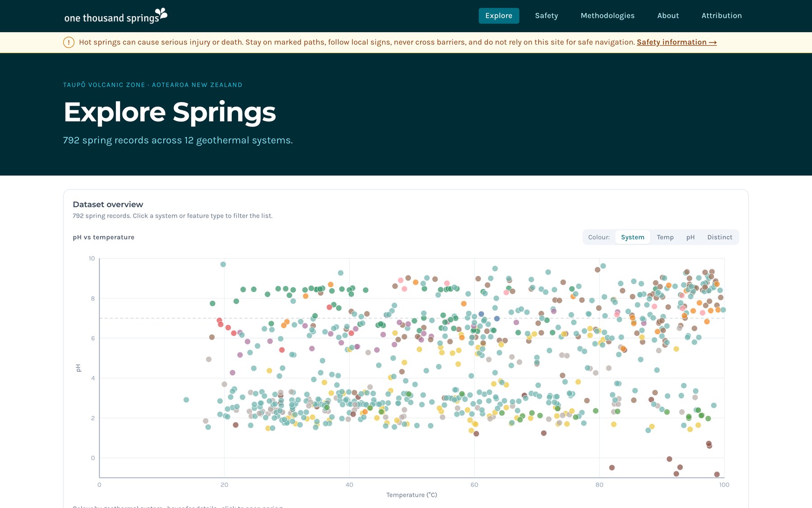The height and width of the screenshot is (508, 812).
Task: Click the one thousand springs logo
Action: (115, 16)
